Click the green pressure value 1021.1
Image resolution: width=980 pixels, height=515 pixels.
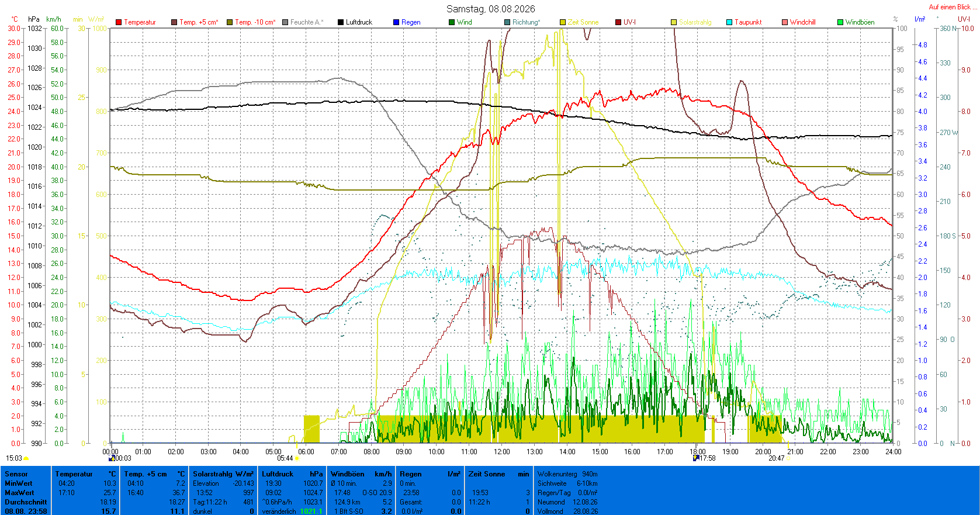311,511
